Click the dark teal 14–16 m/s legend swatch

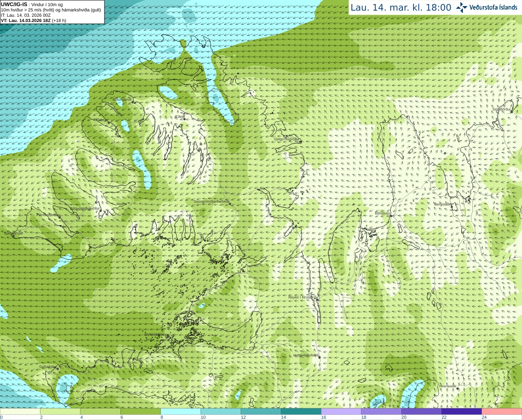click(x=301, y=411)
